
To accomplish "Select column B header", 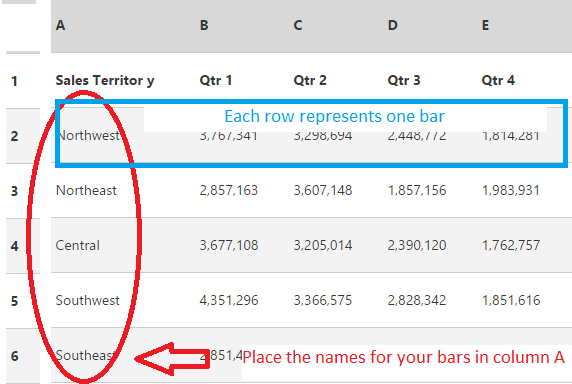I will [242, 26].
